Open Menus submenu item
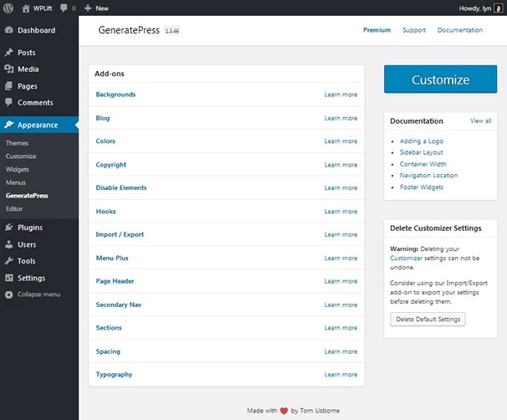Viewport: 507px width, 420px height. tap(16, 182)
